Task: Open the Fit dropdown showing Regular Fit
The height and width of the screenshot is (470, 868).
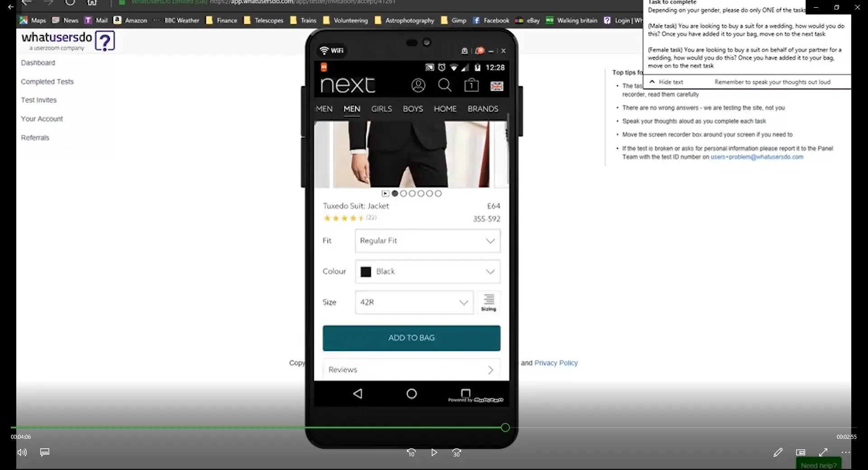Action: pyautogui.click(x=428, y=241)
